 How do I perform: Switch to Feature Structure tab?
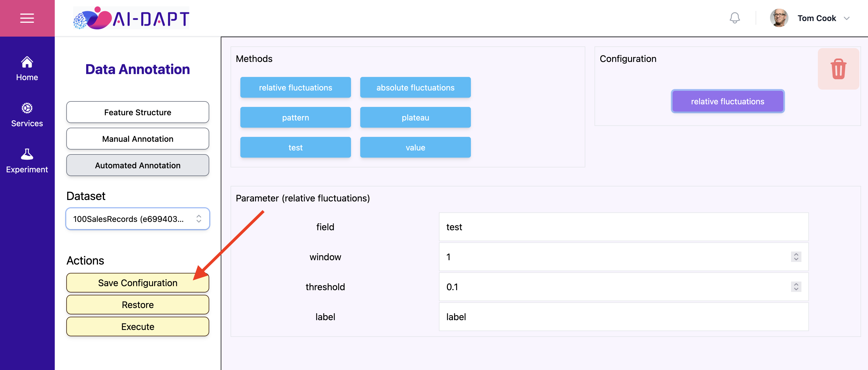[x=137, y=112]
